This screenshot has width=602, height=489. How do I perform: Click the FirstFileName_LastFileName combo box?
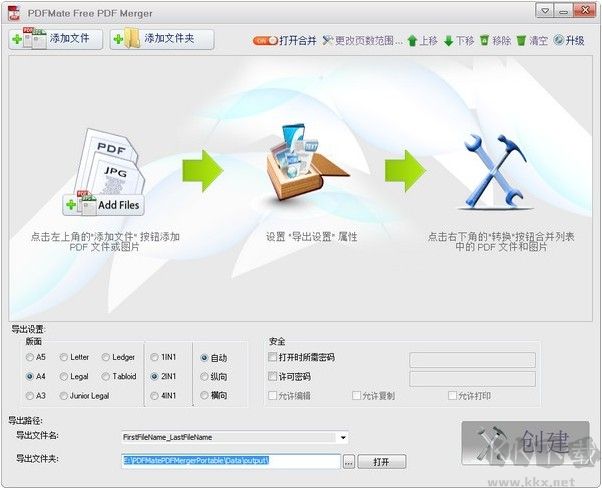click(235, 437)
